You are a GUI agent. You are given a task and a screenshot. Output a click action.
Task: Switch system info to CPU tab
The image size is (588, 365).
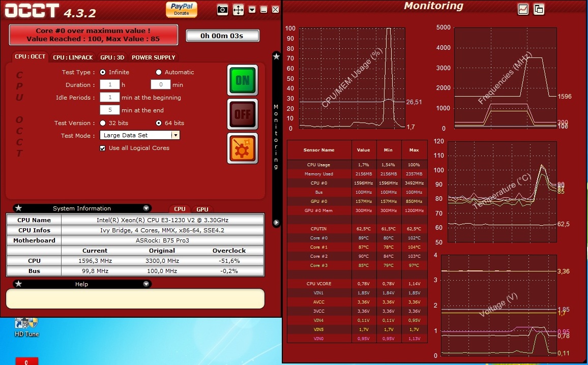pos(180,209)
